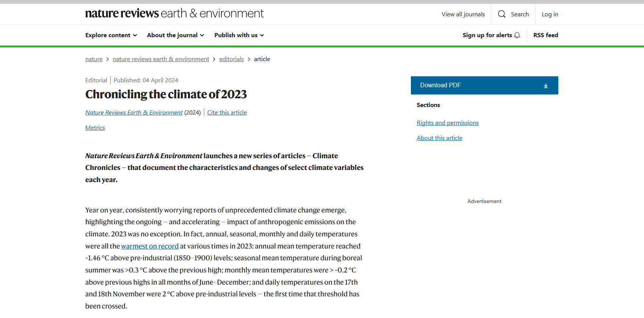644x318 pixels.
Task: Jump to Rights and permissions section
Action: (x=448, y=123)
